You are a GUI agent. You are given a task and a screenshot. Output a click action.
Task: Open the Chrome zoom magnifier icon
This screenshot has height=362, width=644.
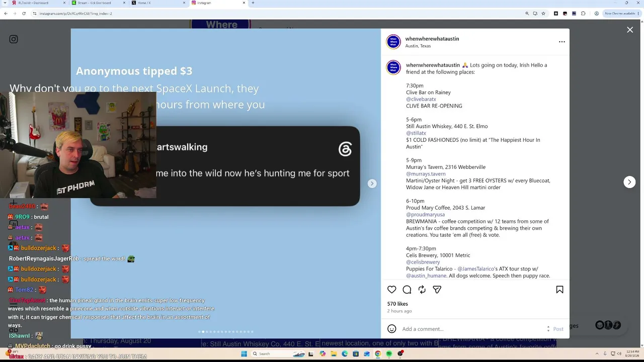tap(527, 14)
